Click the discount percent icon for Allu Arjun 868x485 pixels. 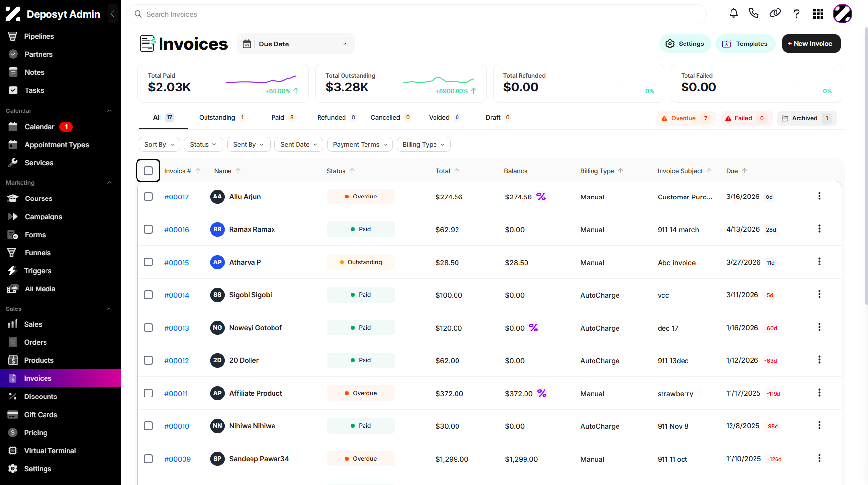pyautogui.click(x=541, y=197)
